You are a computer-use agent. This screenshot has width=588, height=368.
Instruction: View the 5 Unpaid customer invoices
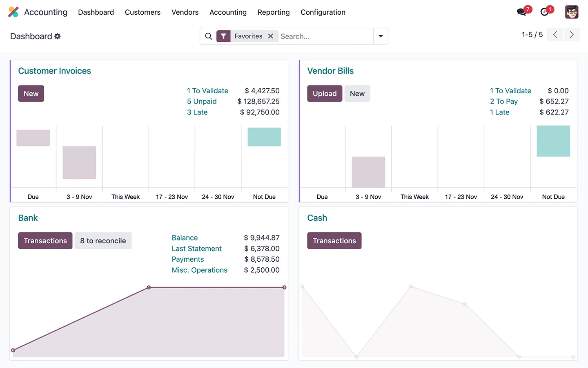point(201,101)
